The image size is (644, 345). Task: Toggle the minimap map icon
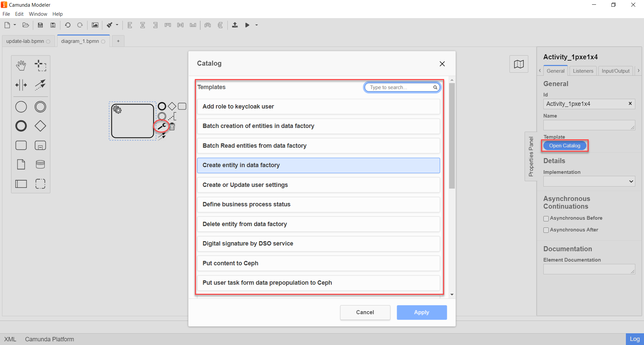tap(519, 64)
